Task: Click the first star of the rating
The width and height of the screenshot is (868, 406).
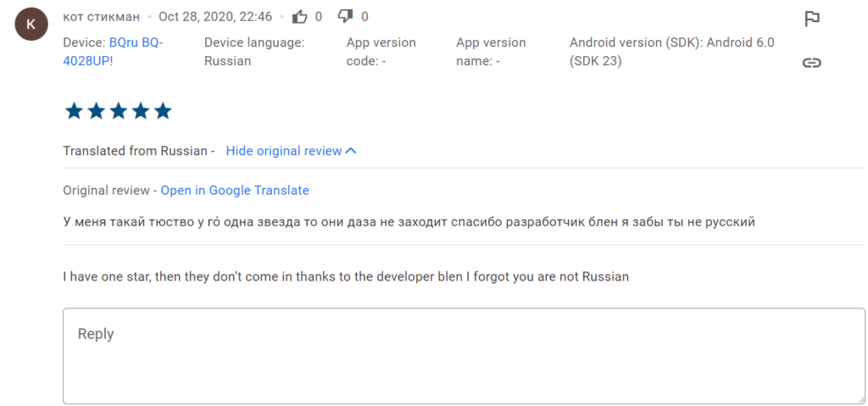Action: 74,111
